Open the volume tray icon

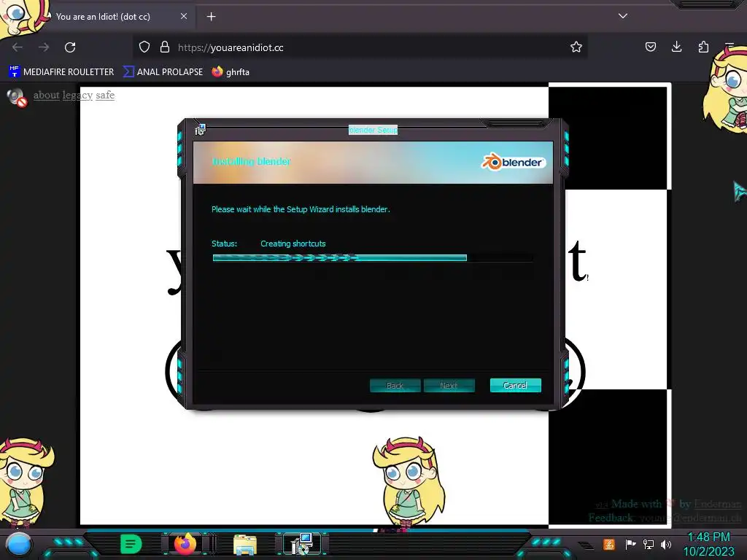click(x=665, y=544)
